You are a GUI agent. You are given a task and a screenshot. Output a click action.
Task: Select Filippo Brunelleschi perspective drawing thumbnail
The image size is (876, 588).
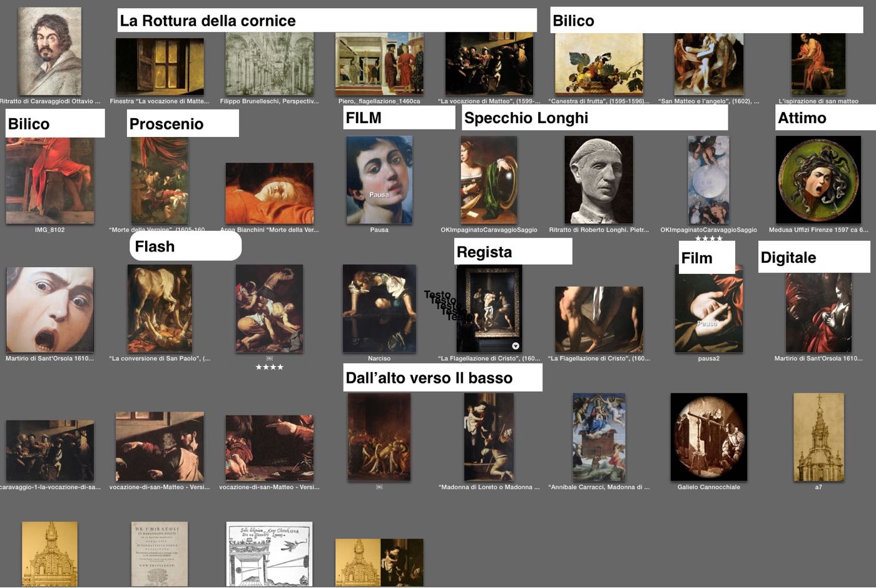click(269, 64)
